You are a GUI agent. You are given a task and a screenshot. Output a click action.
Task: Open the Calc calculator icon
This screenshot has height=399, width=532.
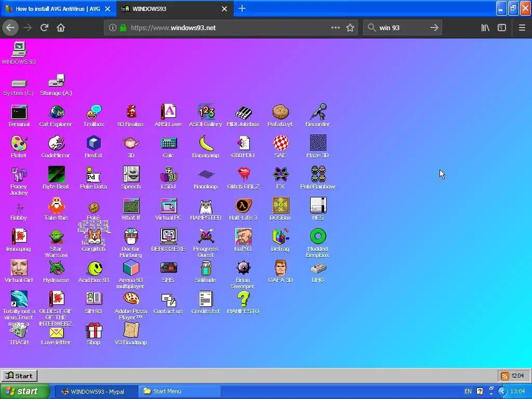click(x=168, y=147)
